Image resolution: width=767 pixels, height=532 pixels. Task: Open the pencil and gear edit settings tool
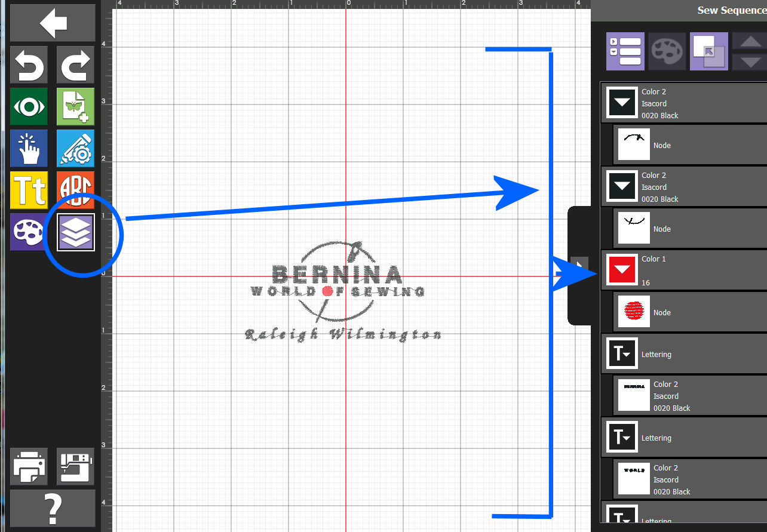click(x=75, y=148)
